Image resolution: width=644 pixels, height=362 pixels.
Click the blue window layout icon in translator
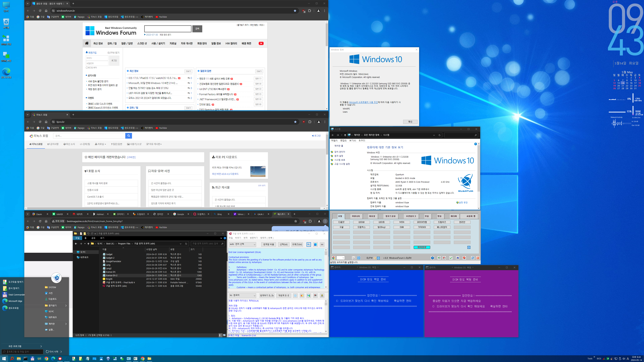pos(315,244)
